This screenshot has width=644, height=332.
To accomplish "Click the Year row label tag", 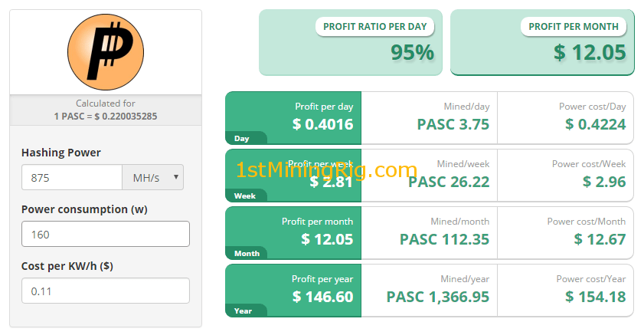I will 244,311.
